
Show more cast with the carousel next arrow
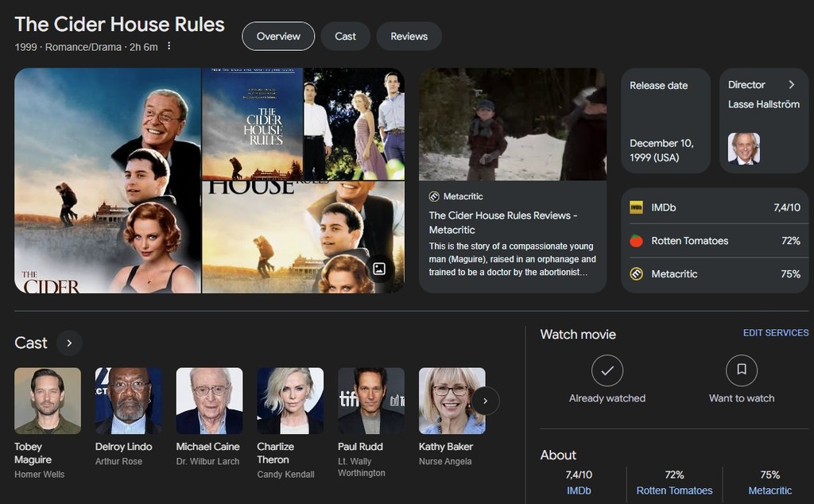pos(486,401)
